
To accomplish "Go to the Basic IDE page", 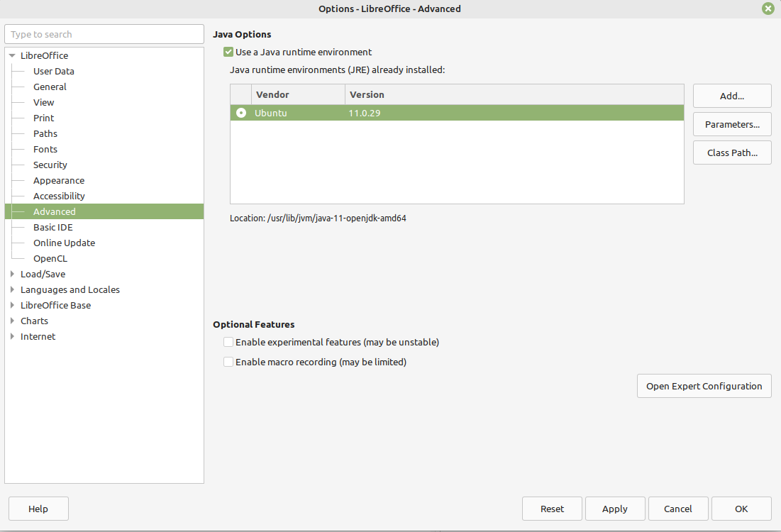I will pyautogui.click(x=52, y=227).
